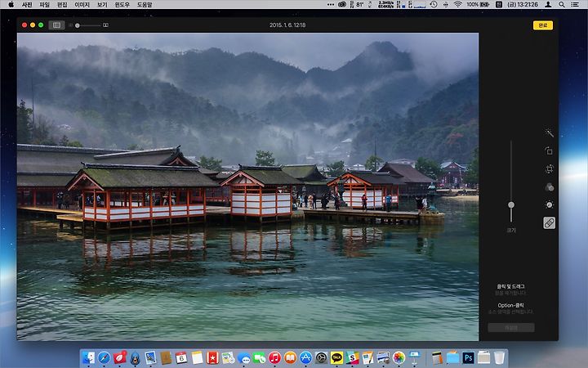Launch Safari from the Dock
The image size is (588, 368).
[105, 357]
